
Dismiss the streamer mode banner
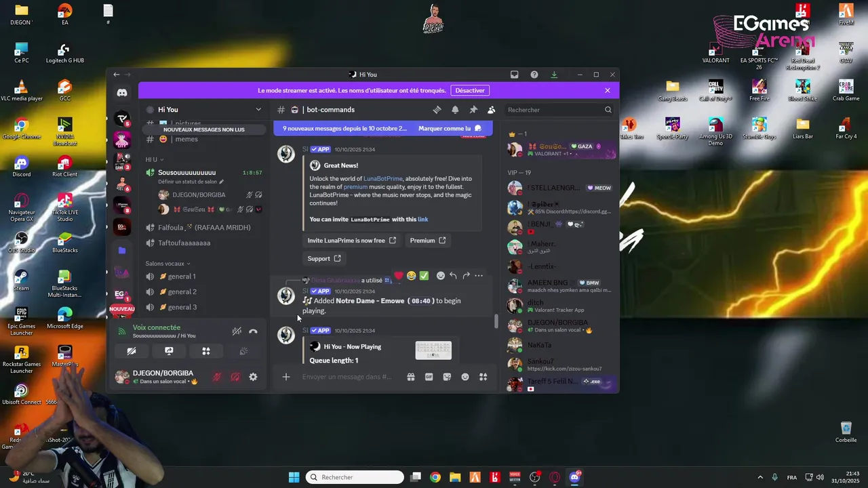(608, 90)
